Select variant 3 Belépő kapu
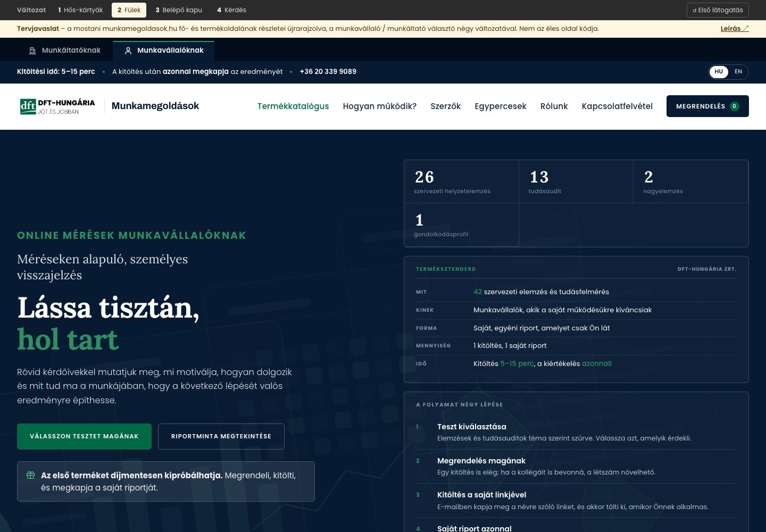Image resolution: width=766 pixels, height=532 pixels. coord(179,10)
